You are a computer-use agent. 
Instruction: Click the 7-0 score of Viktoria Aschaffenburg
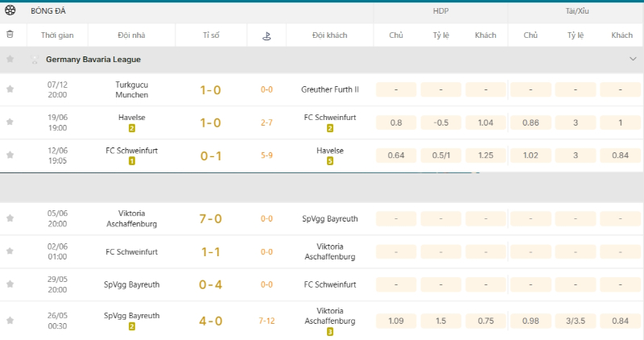click(210, 218)
